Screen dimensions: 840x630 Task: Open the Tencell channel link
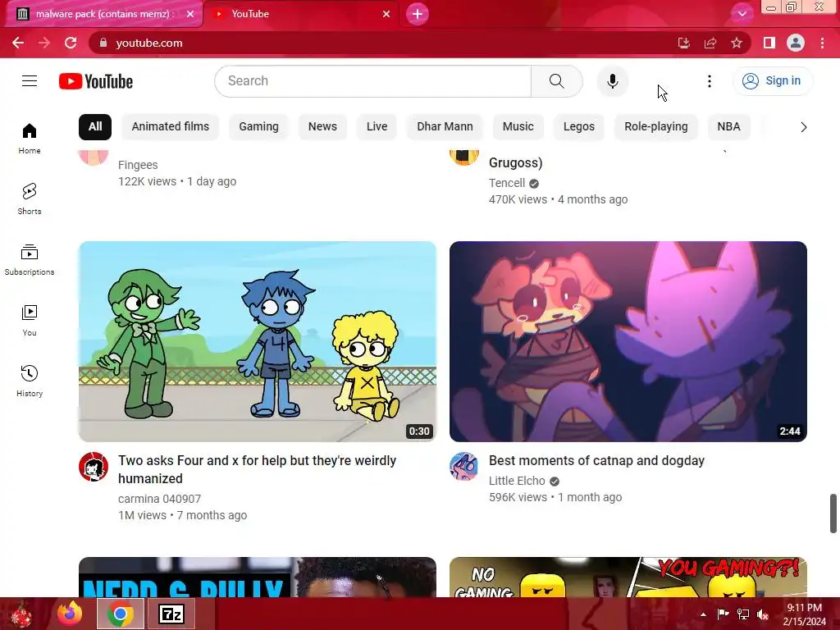coord(507,183)
